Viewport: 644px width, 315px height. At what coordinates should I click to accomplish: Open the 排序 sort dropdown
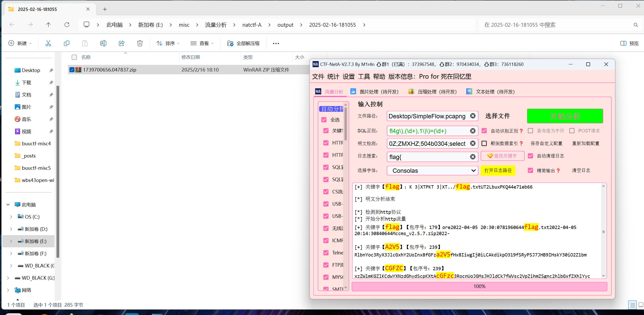click(168, 43)
